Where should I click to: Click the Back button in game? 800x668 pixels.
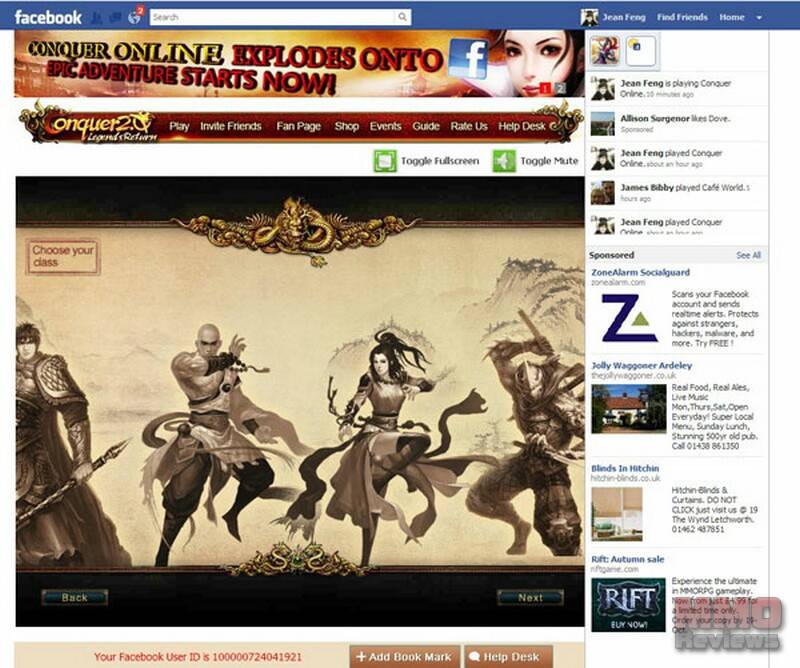click(74, 598)
